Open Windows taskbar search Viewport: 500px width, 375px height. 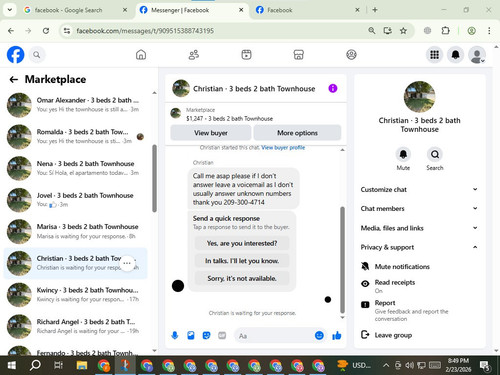(35, 365)
